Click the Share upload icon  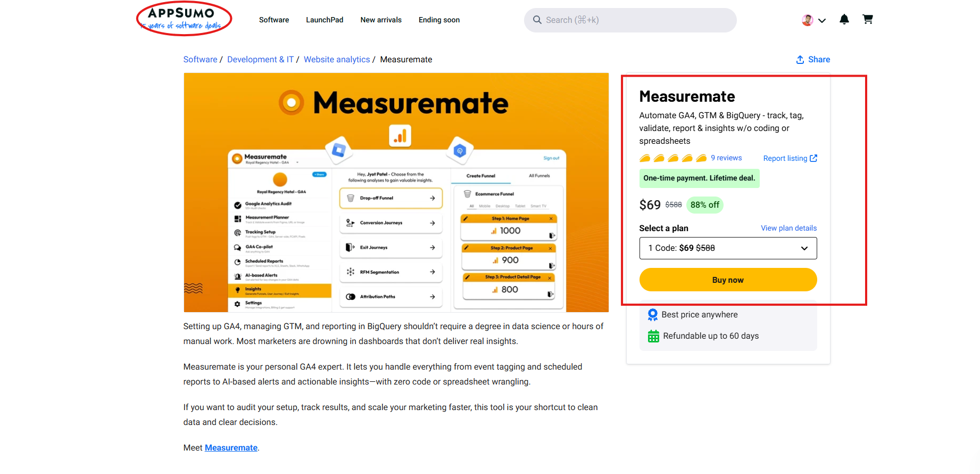800,60
